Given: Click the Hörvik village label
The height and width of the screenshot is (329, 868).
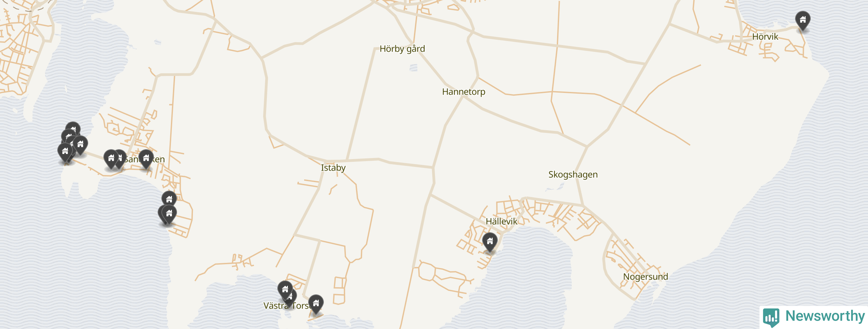Looking at the screenshot, I should [765, 37].
